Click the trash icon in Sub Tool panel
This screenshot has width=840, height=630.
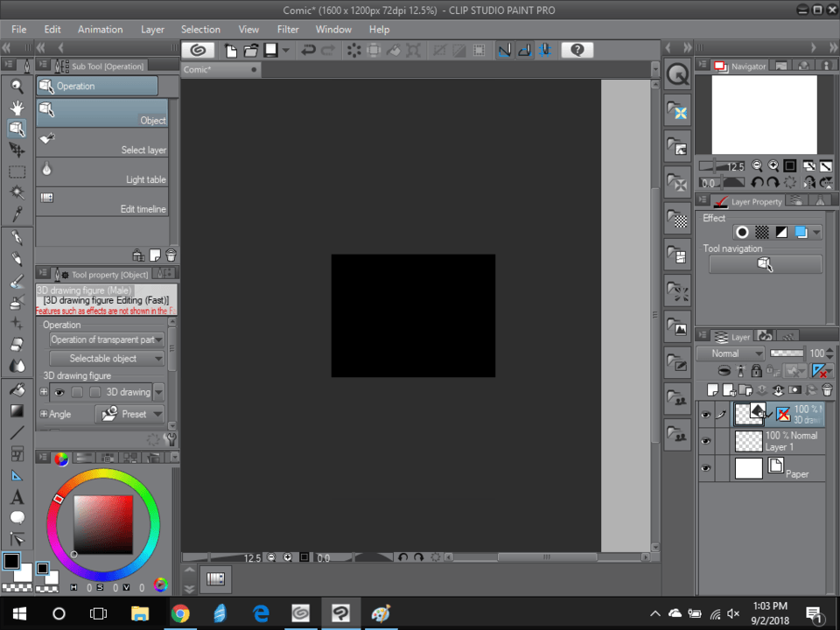tap(171, 255)
